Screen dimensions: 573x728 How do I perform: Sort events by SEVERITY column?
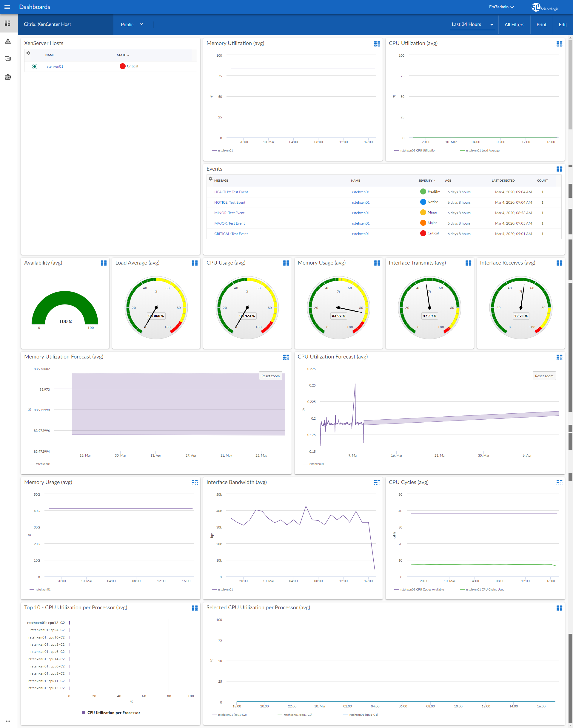click(x=427, y=181)
